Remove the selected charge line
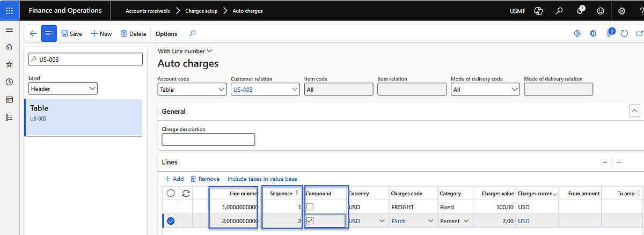The height and width of the screenshot is (235, 644). 205,179
